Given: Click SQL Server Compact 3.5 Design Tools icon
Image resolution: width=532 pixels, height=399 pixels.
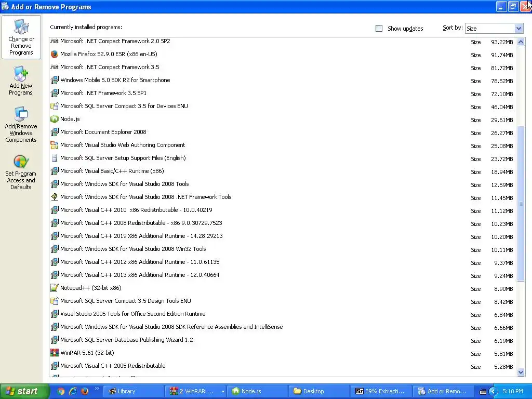Looking at the screenshot, I should pos(54,301).
